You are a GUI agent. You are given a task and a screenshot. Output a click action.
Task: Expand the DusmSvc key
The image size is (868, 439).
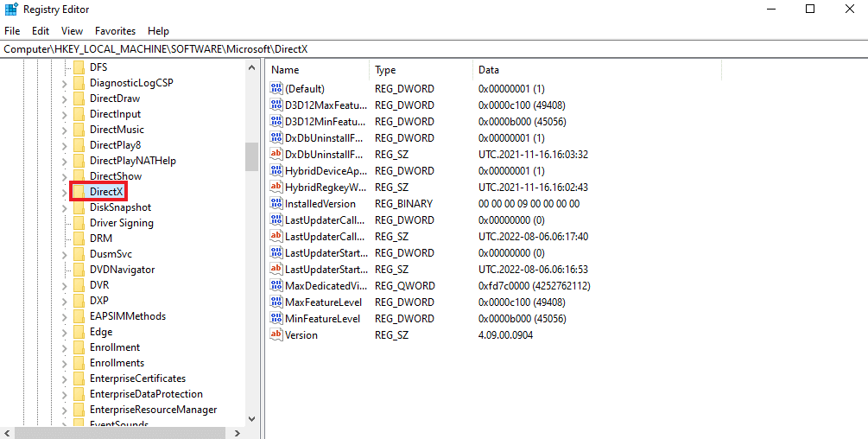pos(64,255)
